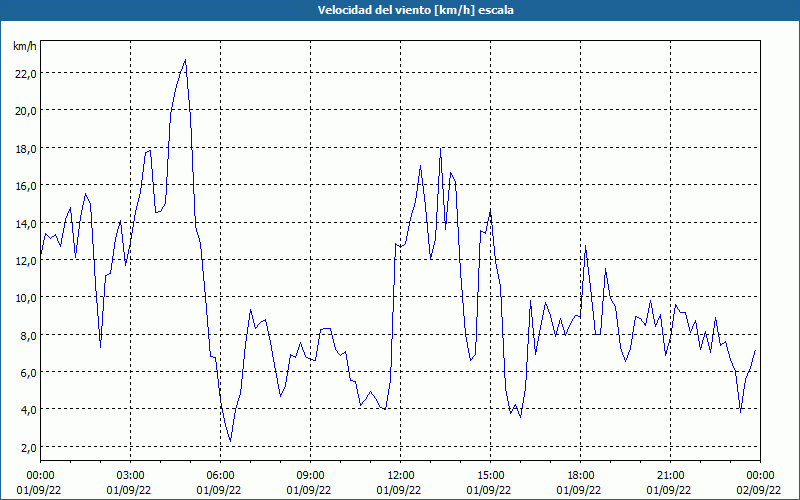
Task: Click the 12:00 time label on the x-axis
Action: tap(401, 476)
